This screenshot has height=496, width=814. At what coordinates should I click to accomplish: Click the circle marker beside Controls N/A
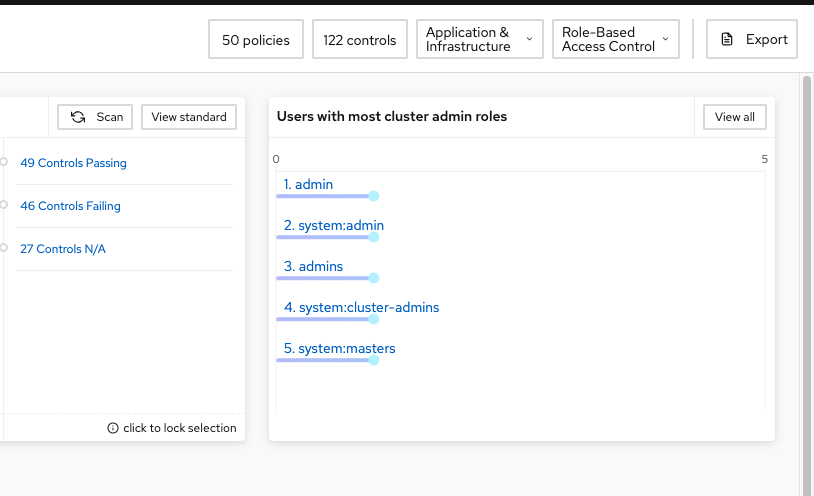coord(3,248)
